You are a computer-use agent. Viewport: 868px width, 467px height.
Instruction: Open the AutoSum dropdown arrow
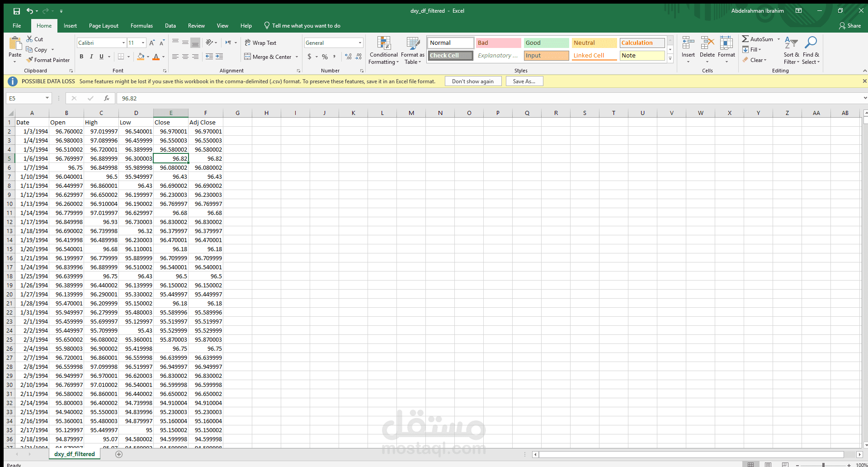(x=778, y=39)
